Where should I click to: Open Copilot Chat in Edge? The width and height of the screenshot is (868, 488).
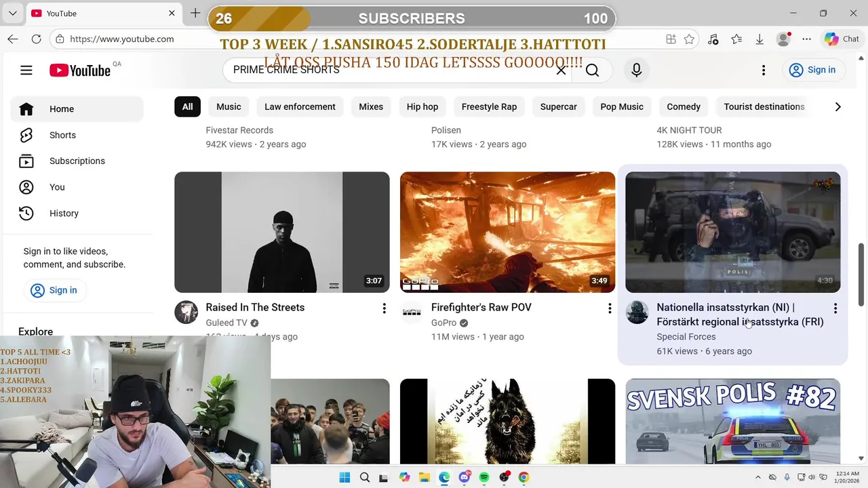(842, 39)
